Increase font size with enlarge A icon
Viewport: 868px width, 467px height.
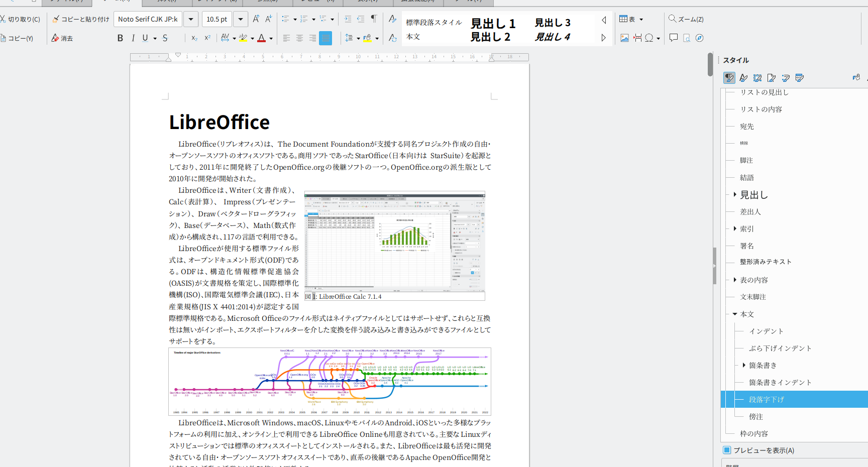click(256, 19)
